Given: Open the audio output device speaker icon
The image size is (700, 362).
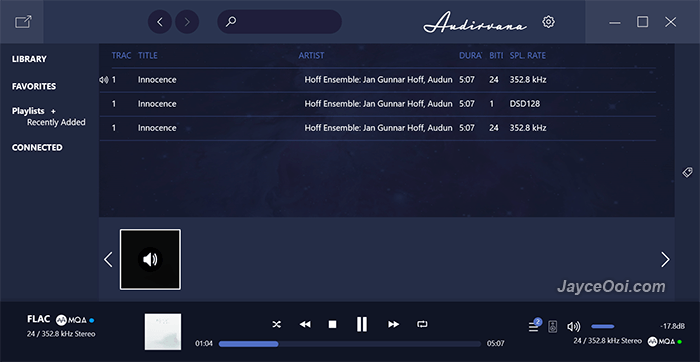Looking at the screenshot, I should point(553,326).
